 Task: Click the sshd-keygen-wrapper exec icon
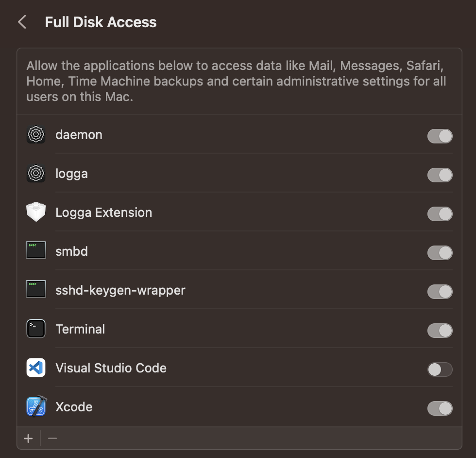point(35,289)
